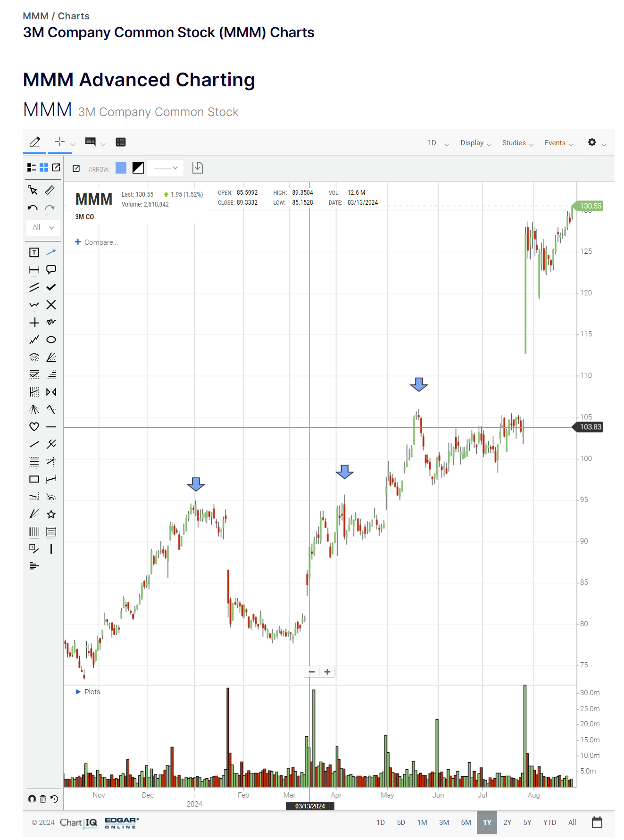Viewport: 624px width, 840px height.
Task: Open the arrow line style dropdown
Action: coord(165,168)
